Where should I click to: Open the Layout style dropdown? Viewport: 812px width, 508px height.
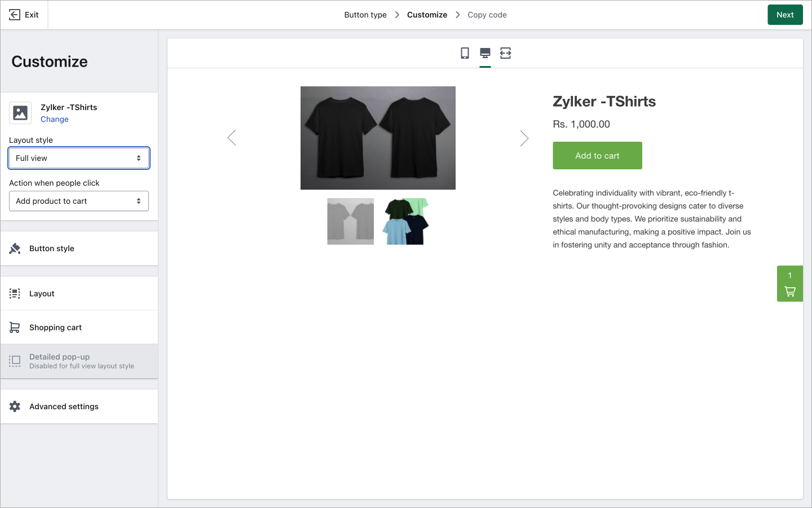[x=79, y=158]
